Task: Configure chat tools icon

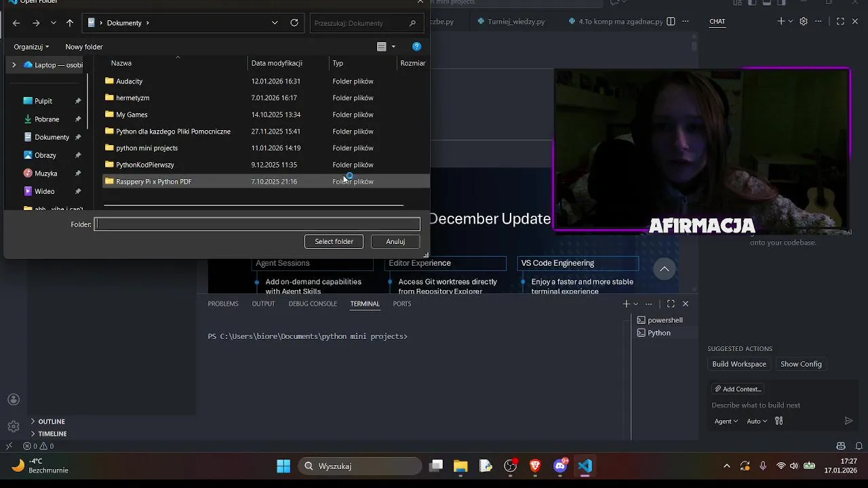Action: (778, 421)
